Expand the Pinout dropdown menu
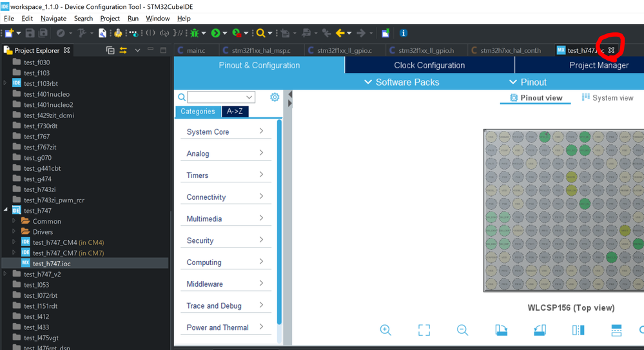The width and height of the screenshot is (644, 350). 528,82
